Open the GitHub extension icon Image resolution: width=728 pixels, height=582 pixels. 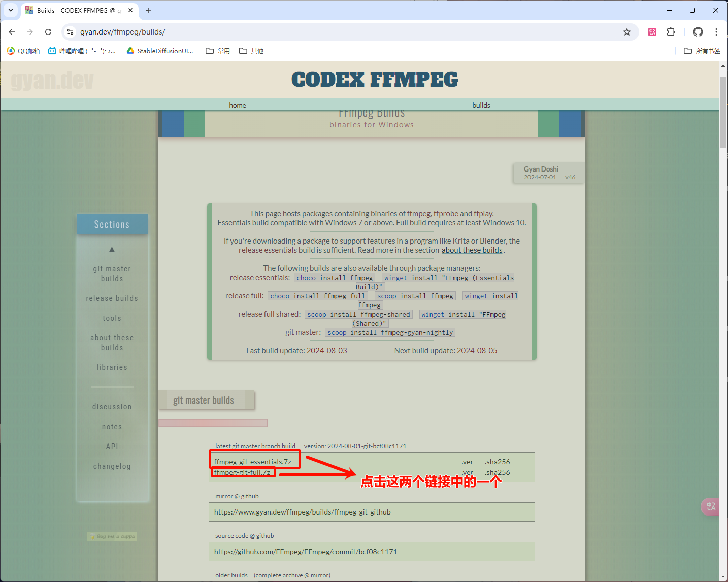pyautogui.click(x=698, y=32)
